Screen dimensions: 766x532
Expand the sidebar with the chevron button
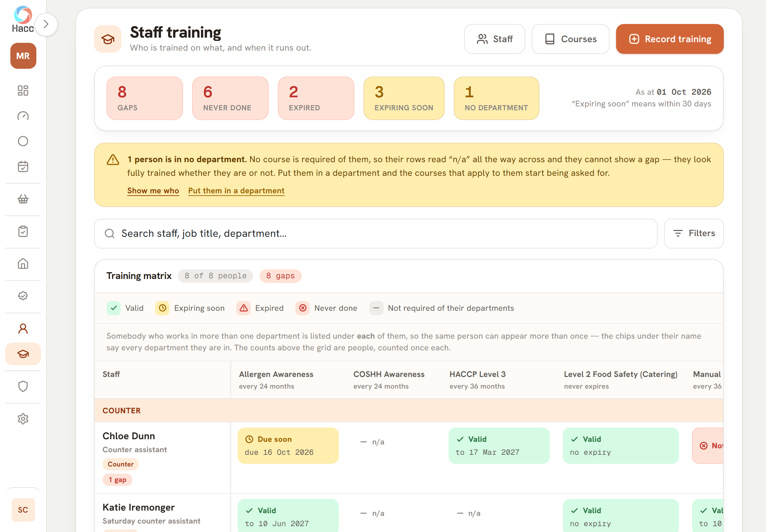point(46,24)
